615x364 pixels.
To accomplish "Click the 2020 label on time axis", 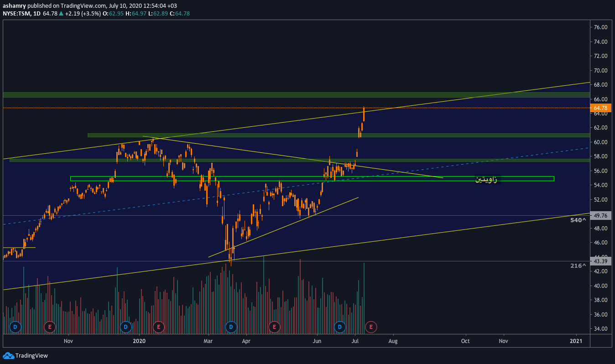I will coord(139,341).
